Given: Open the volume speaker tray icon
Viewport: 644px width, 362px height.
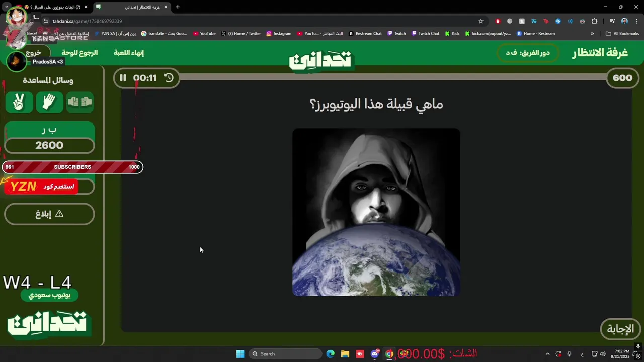Looking at the screenshot, I should (603, 354).
